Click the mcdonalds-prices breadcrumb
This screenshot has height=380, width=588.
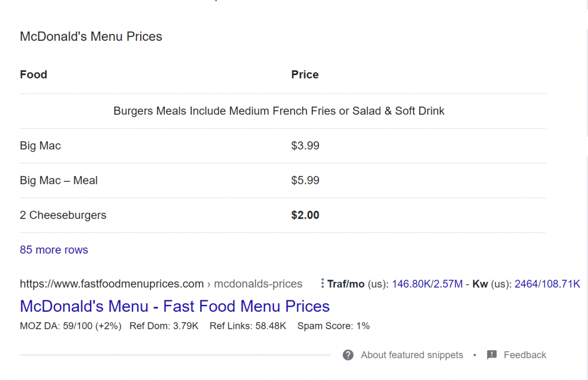tap(258, 284)
